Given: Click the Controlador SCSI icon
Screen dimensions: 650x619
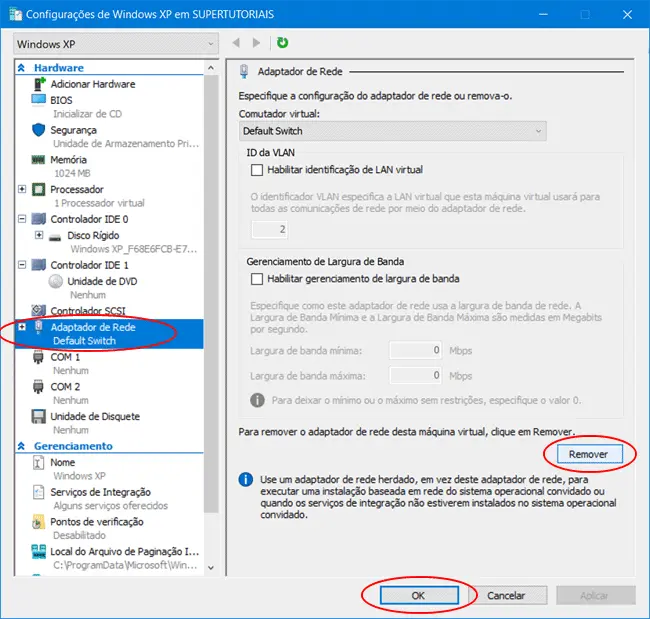Looking at the screenshot, I should click(x=39, y=310).
